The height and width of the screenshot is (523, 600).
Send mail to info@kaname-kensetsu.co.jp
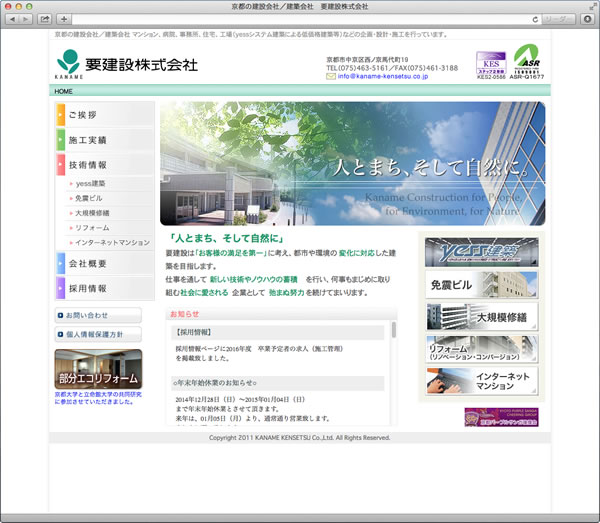(x=383, y=76)
